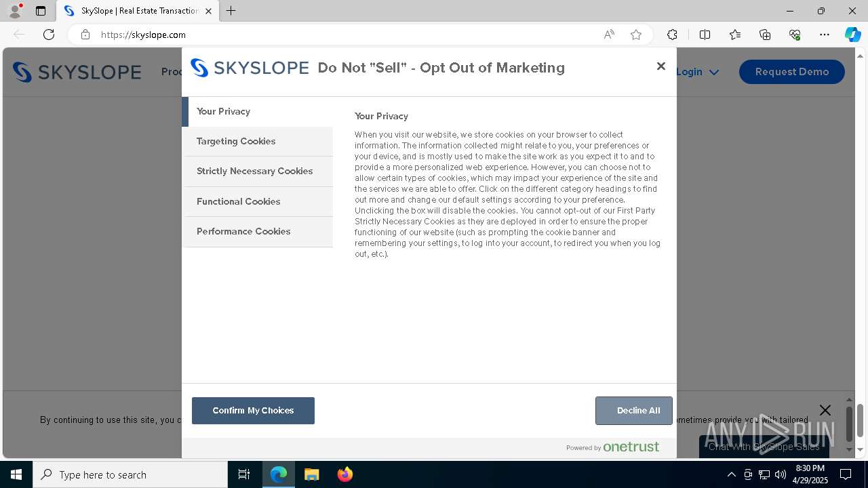
Task: Click the Confirm My Choices button
Action: tap(253, 411)
